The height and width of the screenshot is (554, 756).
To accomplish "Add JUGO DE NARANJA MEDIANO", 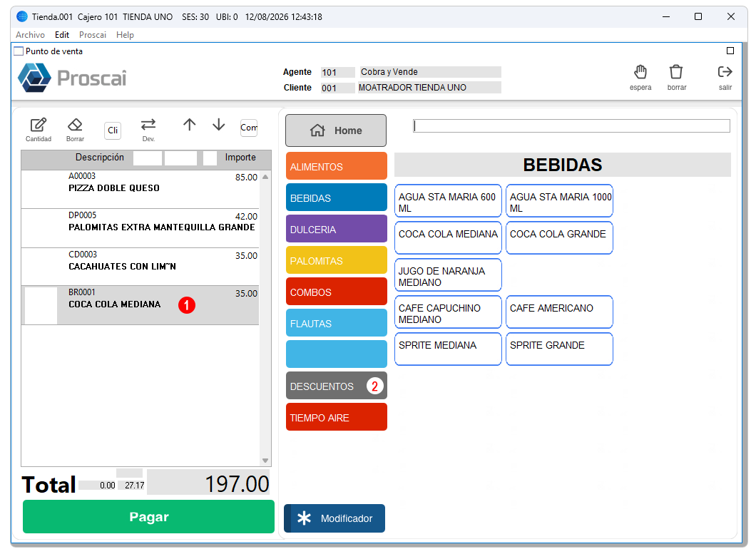I will click(x=448, y=275).
